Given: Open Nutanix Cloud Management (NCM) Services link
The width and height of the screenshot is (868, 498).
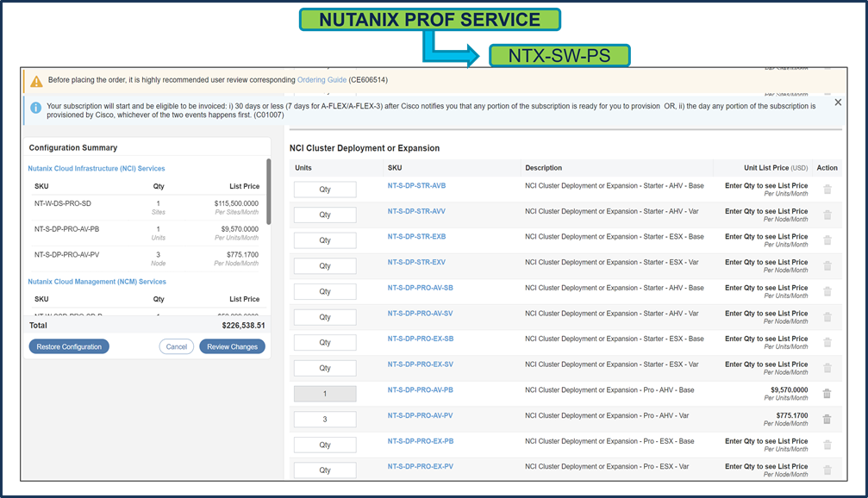Looking at the screenshot, I should click(97, 282).
